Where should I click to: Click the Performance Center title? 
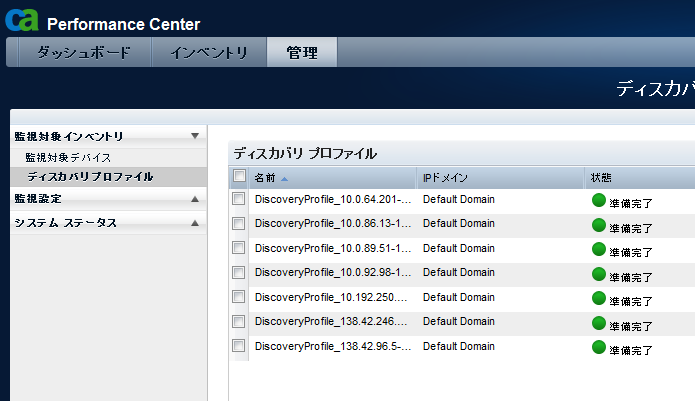pyautogui.click(x=124, y=24)
